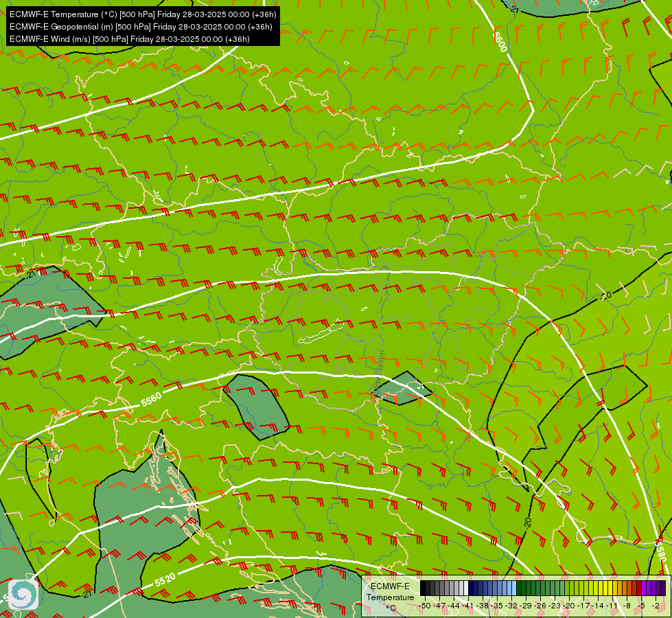Image resolution: width=672 pixels, height=618 pixels.
Task: Click the 5520 geopotential contour label
Action: [165, 580]
